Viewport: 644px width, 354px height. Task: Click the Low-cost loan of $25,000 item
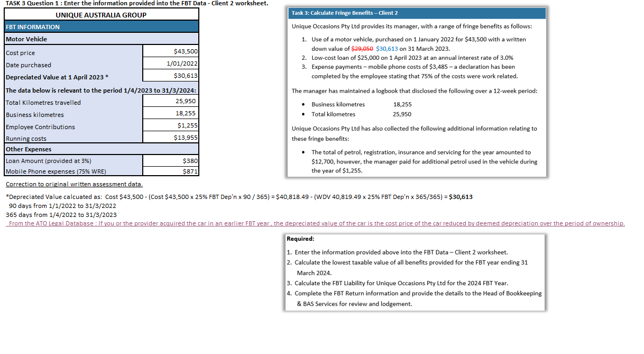coord(408,58)
